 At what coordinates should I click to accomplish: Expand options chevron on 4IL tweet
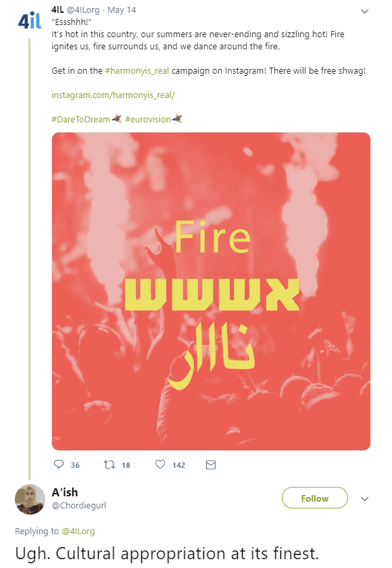(x=364, y=11)
